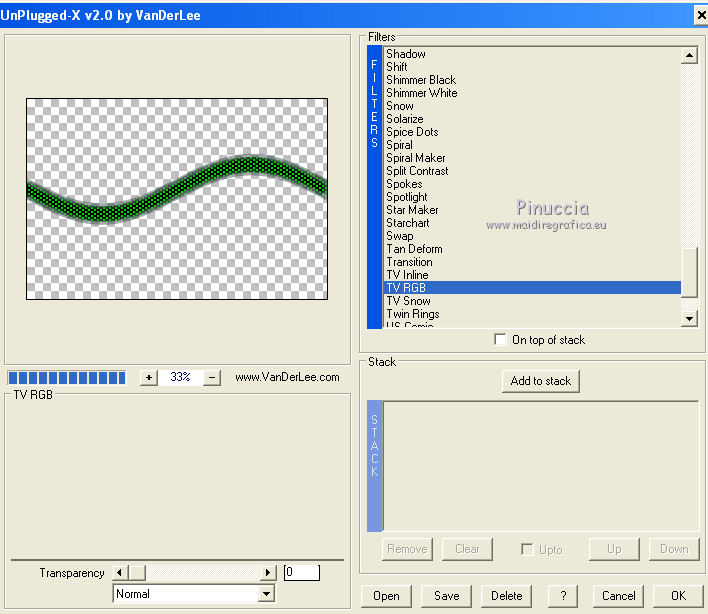Click the Down stack button
This screenshot has width=708, height=614.
tap(674, 549)
